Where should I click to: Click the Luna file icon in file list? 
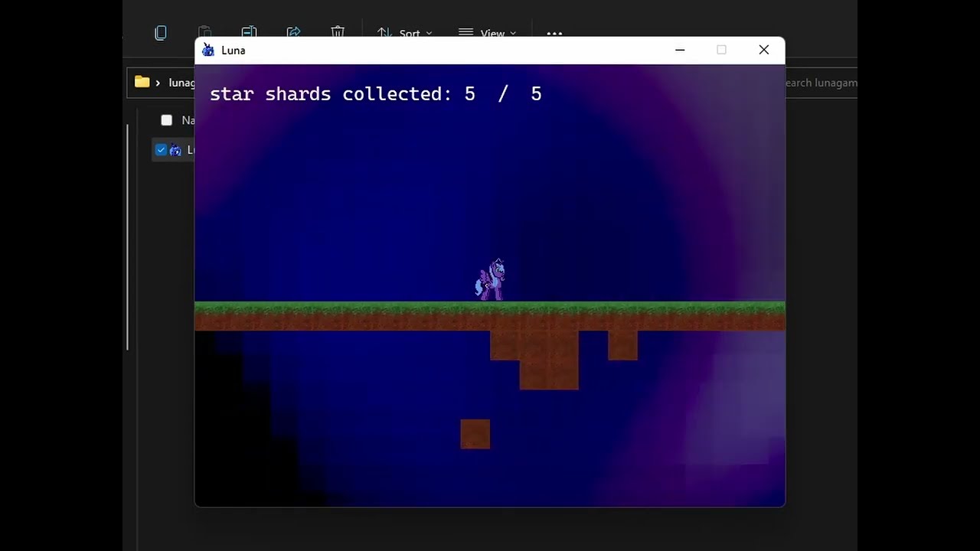(x=175, y=150)
